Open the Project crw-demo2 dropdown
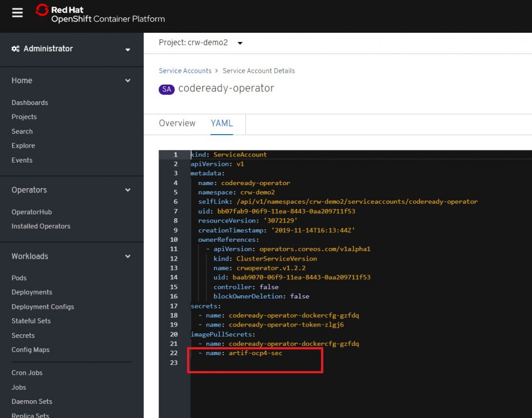 point(201,43)
